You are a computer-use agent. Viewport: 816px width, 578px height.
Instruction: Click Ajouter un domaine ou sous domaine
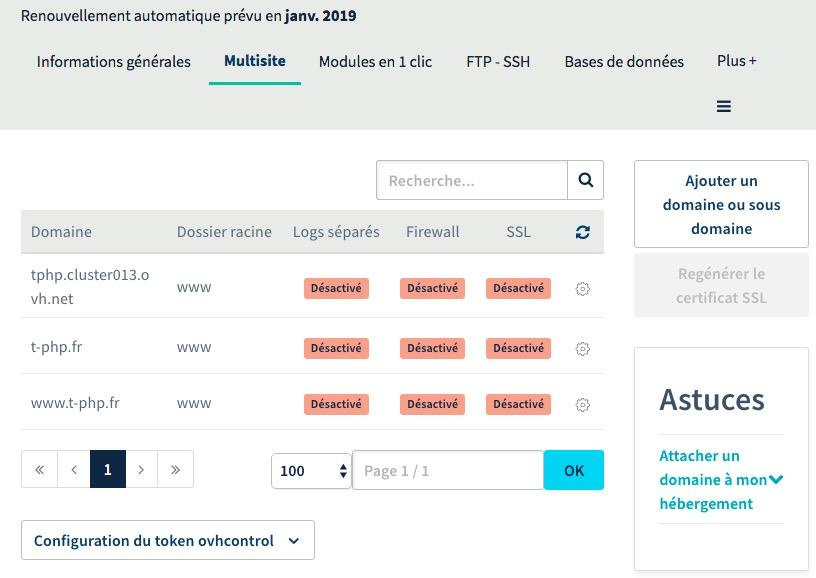(x=721, y=204)
